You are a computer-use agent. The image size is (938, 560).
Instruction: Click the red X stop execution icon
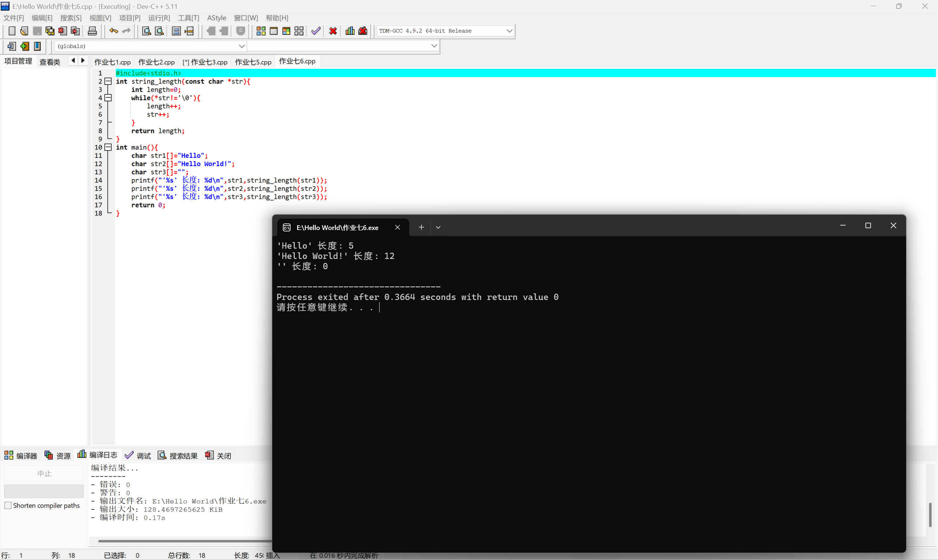click(x=333, y=31)
